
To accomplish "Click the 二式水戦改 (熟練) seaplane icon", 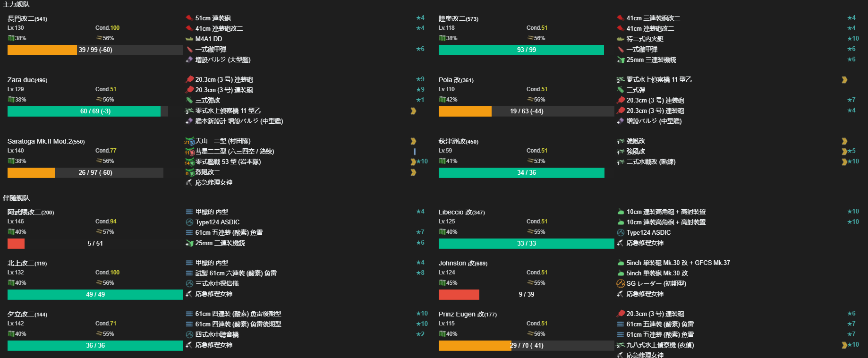I will coord(621,162).
